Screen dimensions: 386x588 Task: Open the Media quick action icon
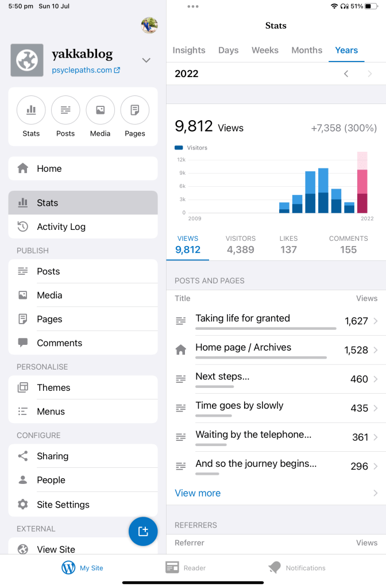(x=100, y=110)
